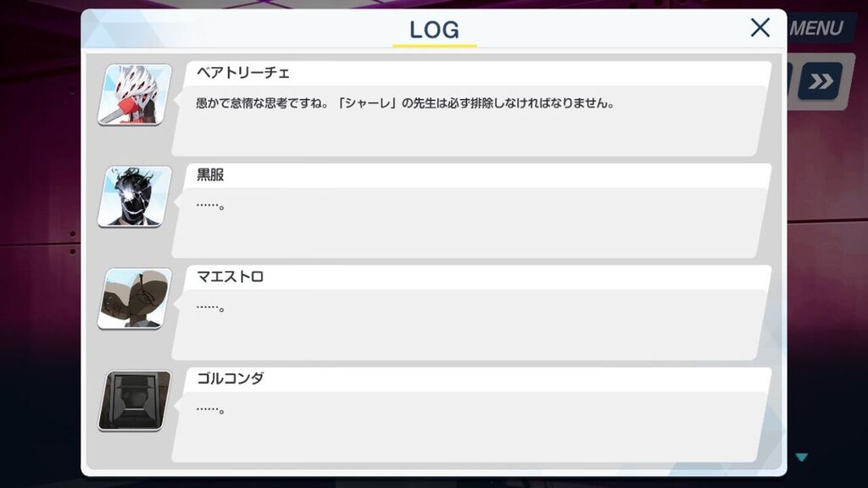Image resolution: width=868 pixels, height=488 pixels.
Task: Click the ベアトリーチェ name header
Action: 243,73
